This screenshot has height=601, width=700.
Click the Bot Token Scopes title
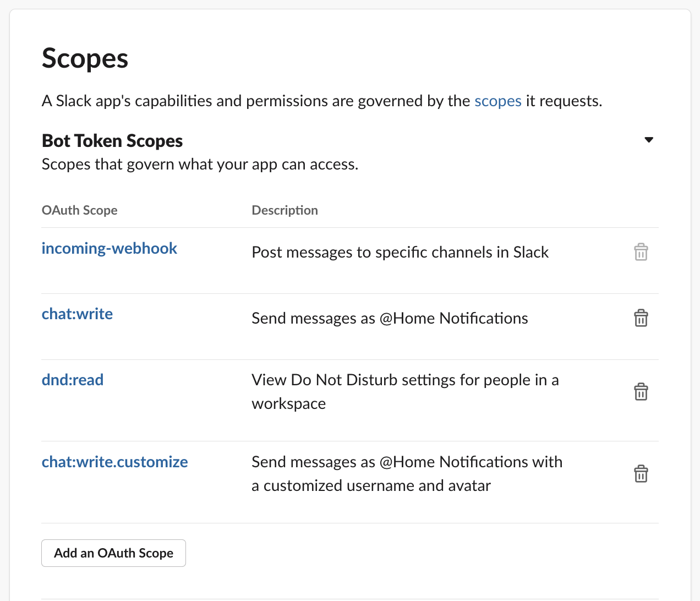[112, 141]
